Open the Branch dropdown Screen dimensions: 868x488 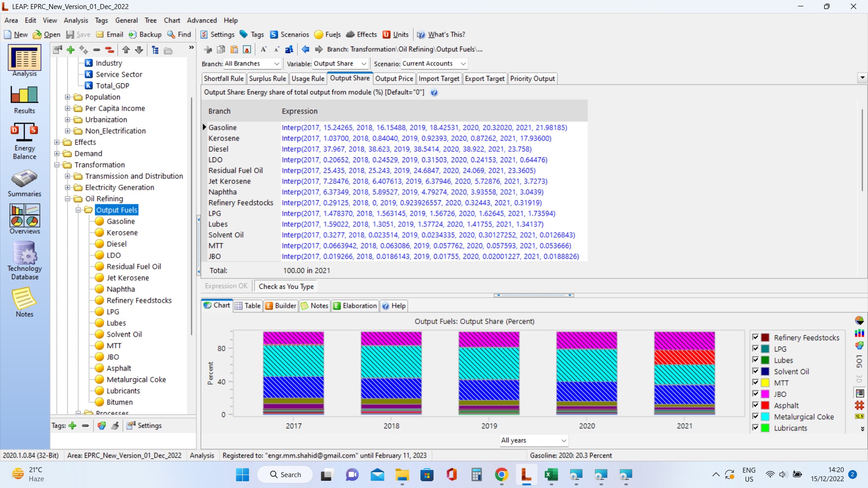(x=252, y=64)
